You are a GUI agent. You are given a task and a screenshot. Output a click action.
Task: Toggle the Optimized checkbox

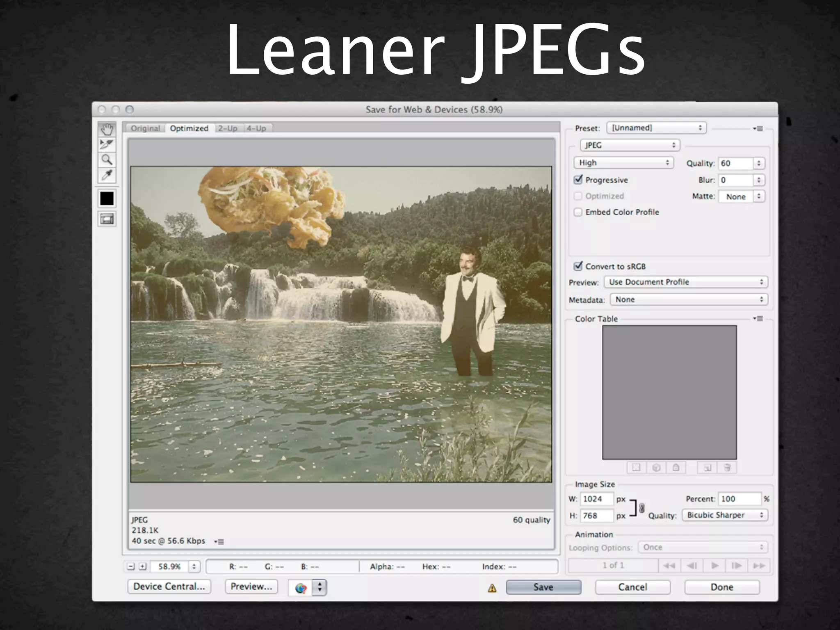(578, 196)
